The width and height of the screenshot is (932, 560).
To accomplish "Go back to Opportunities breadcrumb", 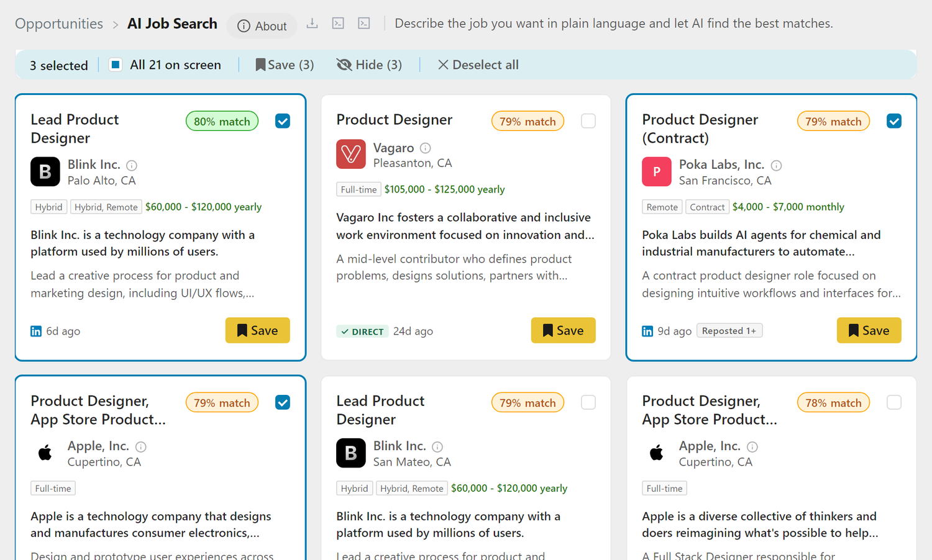I will (x=59, y=24).
